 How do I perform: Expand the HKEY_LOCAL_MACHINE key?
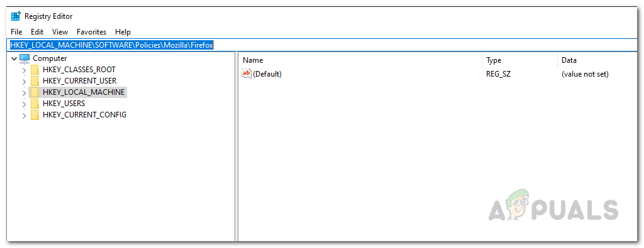(25, 92)
